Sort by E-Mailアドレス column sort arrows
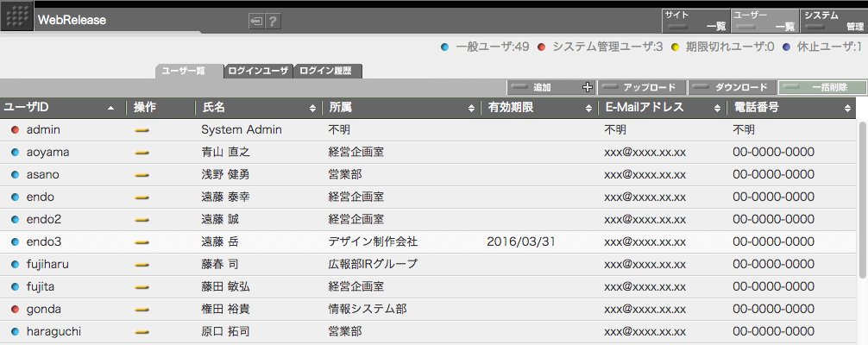Viewport: 868px width, 345px height. point(718,109)
